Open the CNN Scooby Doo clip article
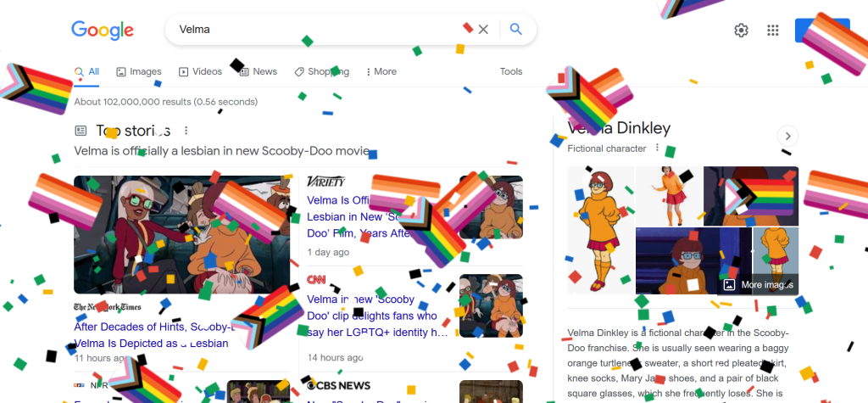 point(377,316)
